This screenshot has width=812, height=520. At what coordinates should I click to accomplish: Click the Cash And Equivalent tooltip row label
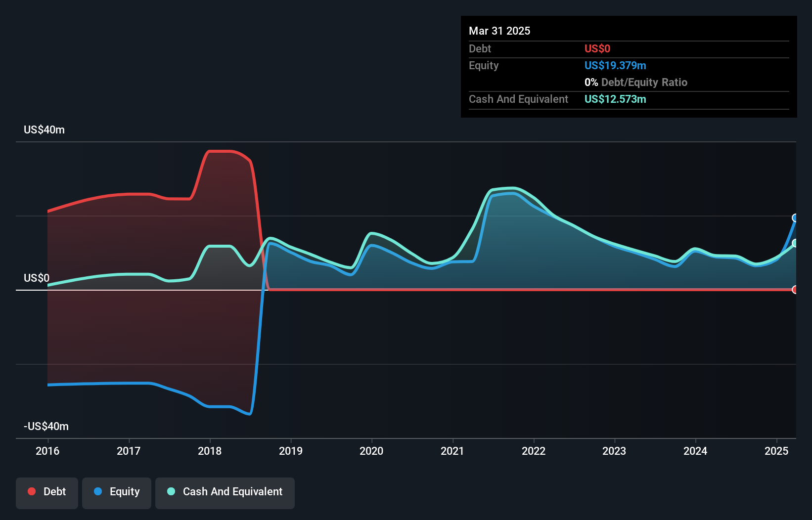tap(518, 99)
